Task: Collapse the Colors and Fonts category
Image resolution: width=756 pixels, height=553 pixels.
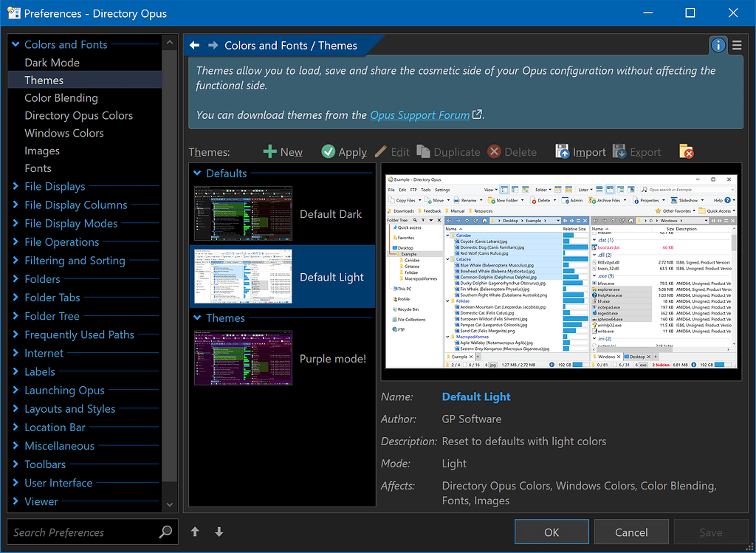Action: point(16,45)
